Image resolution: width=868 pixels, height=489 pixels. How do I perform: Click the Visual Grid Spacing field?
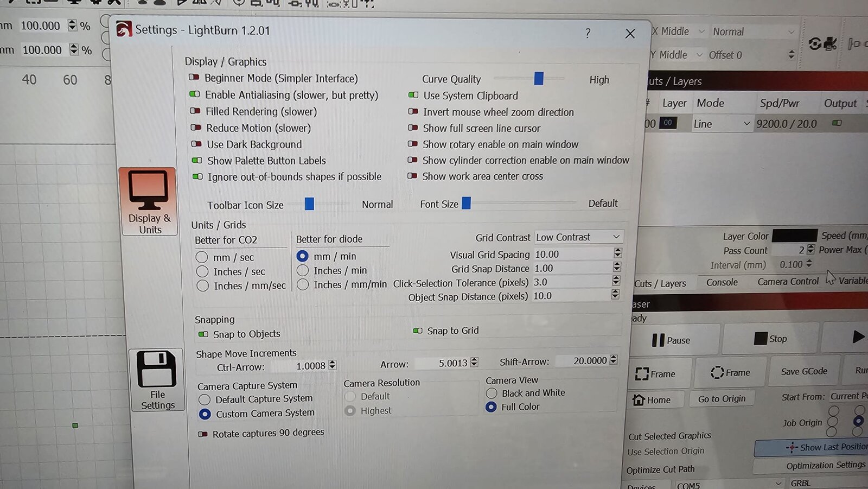(x=573, y=254)
